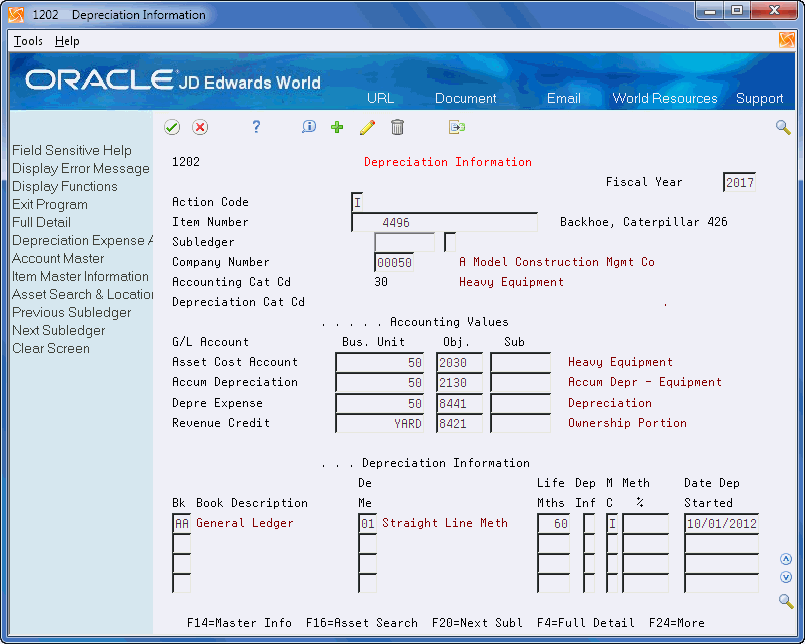Click the Meth % field in first row

pos(645,523)
